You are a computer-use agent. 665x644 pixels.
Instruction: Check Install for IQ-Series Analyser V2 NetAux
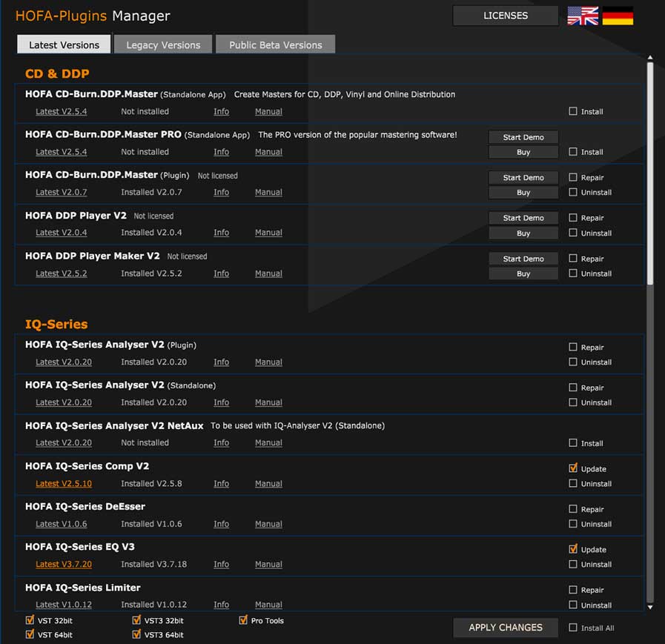point(573,442)
